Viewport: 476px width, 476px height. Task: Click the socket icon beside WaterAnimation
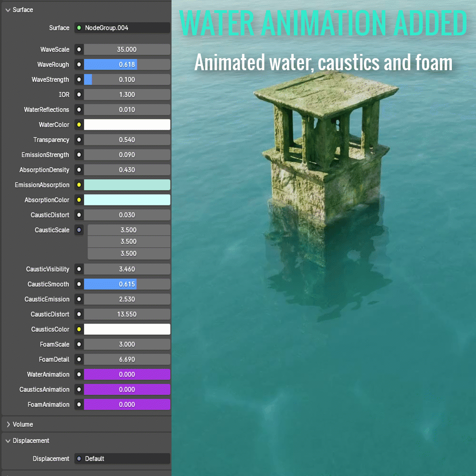(x=78, y=374)
